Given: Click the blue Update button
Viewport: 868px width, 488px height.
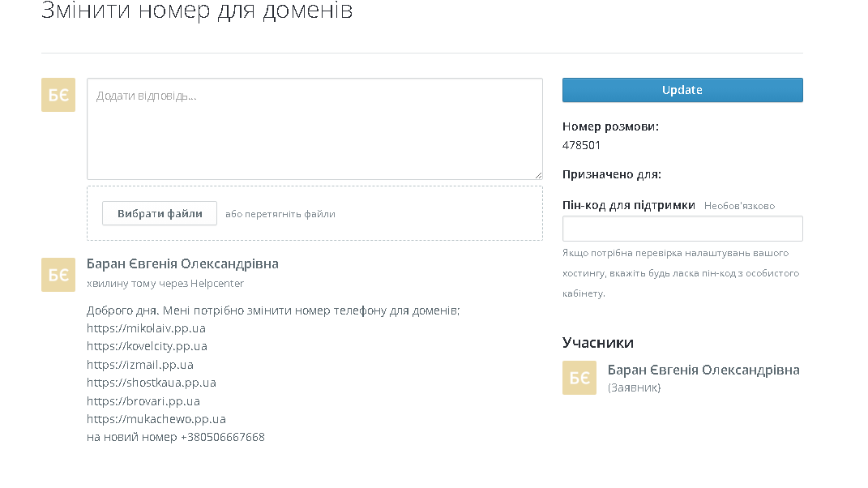Looking at the screenshot, I should [x=682, y=90].
